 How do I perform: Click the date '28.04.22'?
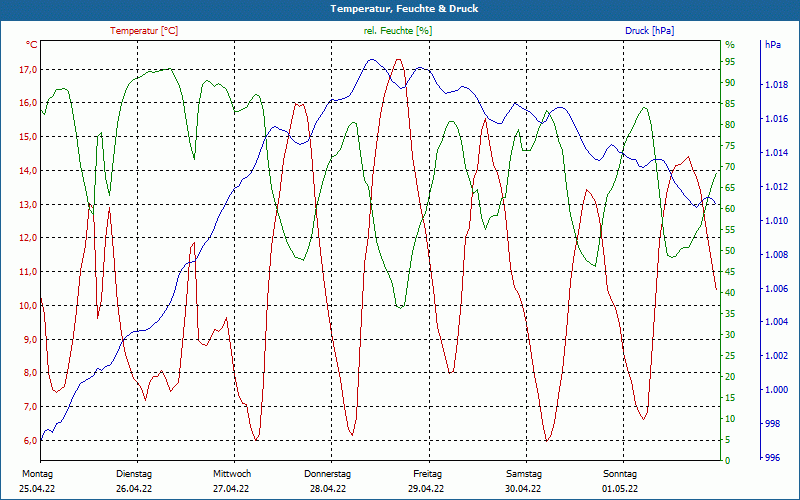[x=328, y=489]
